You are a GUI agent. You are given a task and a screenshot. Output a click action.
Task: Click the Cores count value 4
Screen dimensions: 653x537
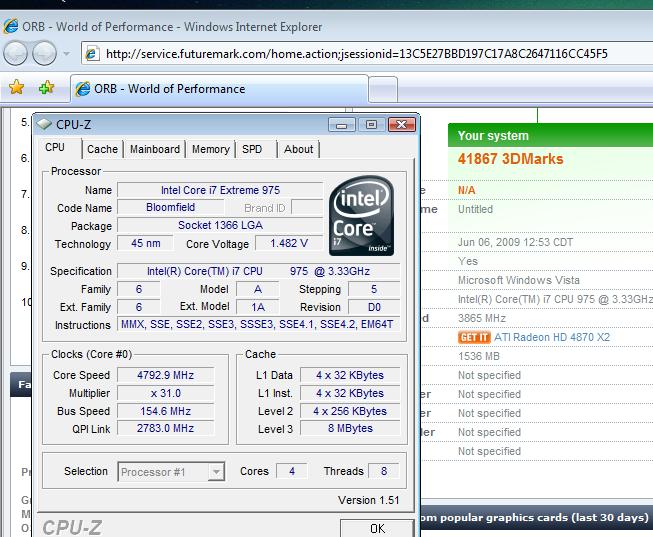(292, 471)
